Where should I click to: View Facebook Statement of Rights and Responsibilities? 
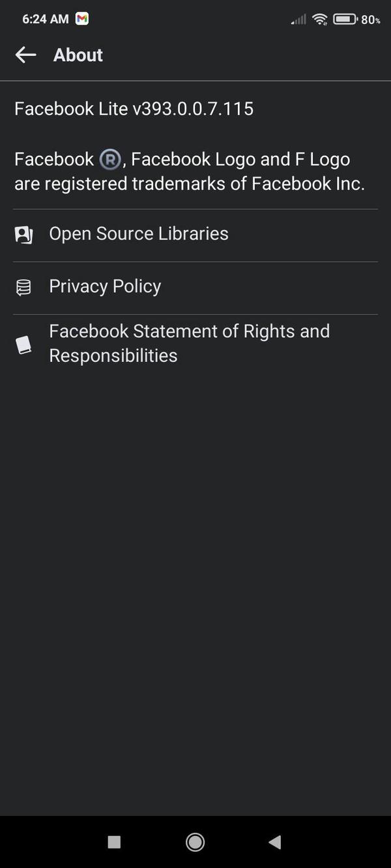click(x=189, y=343)
